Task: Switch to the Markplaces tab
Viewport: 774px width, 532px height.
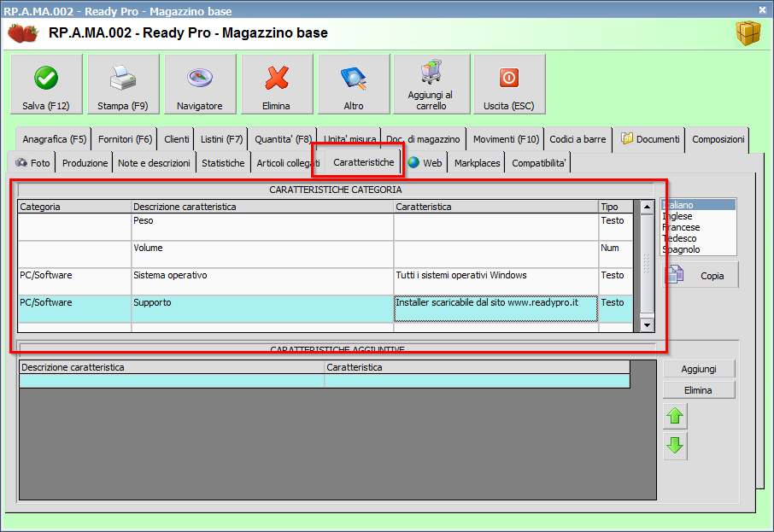Action: click(x=477, y=163)
